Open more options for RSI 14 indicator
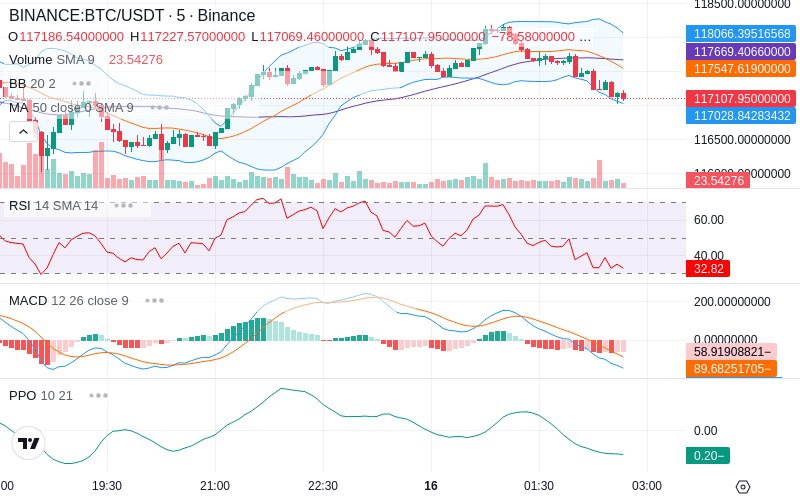This screenshot has height=500, width=800. [123, 206]
